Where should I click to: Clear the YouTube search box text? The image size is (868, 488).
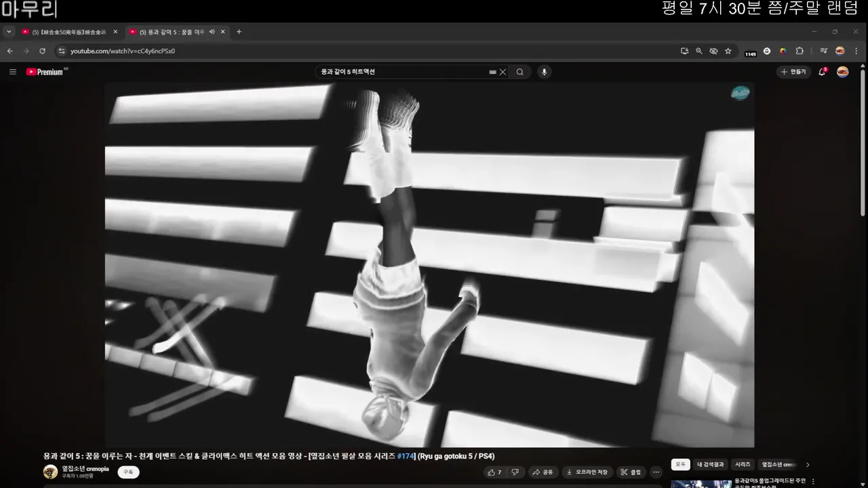pyautogui.click(x=502, y=72)
